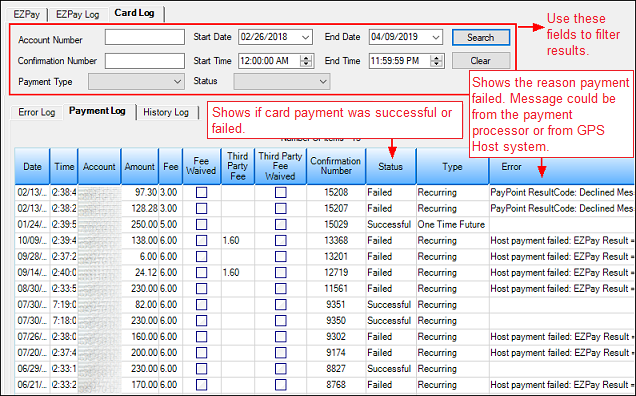Select the 01/24 date cell

point(32,224)
